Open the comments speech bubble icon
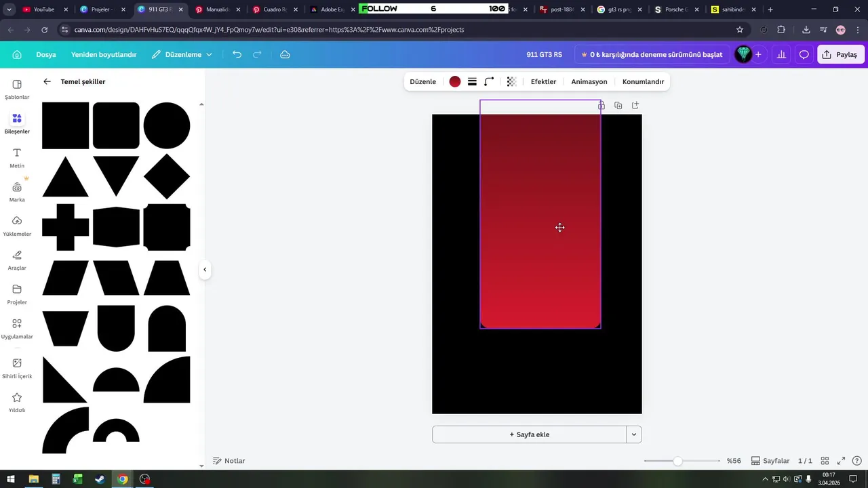 pyautogui.click(x=804, y=54)
